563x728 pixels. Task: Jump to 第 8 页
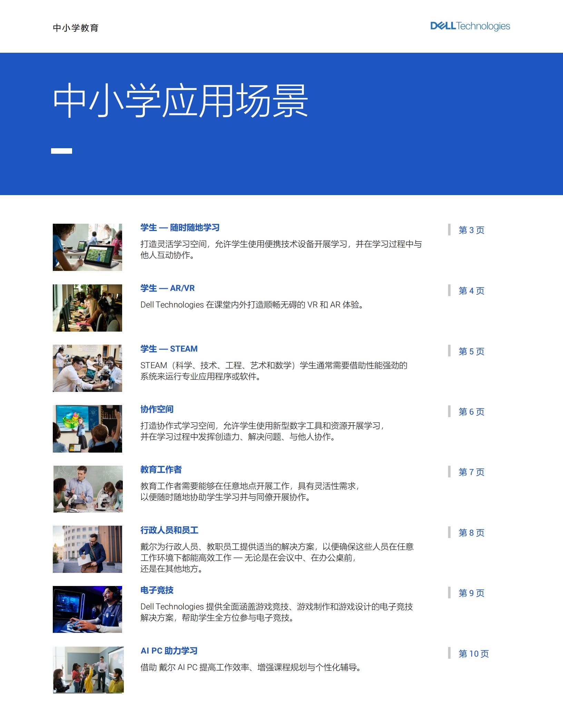[x=471, y=533]
